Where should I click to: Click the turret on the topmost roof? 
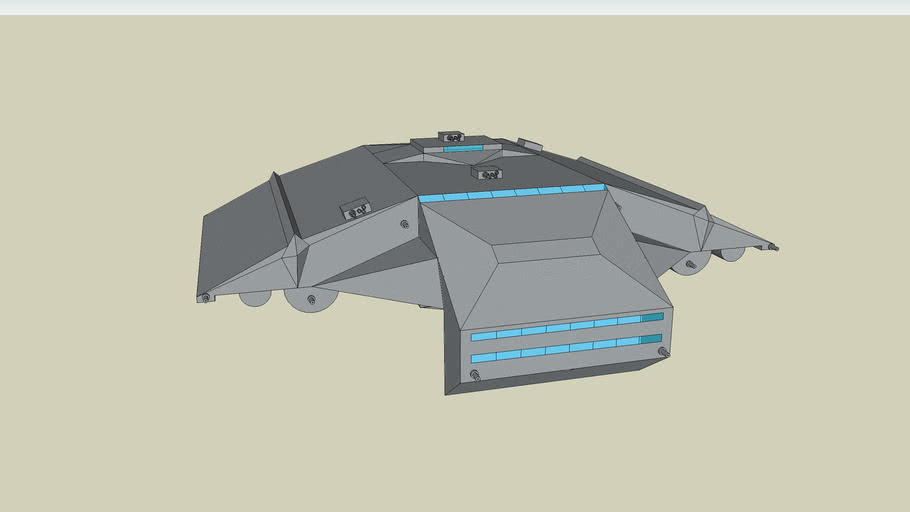tap(454, 137)
